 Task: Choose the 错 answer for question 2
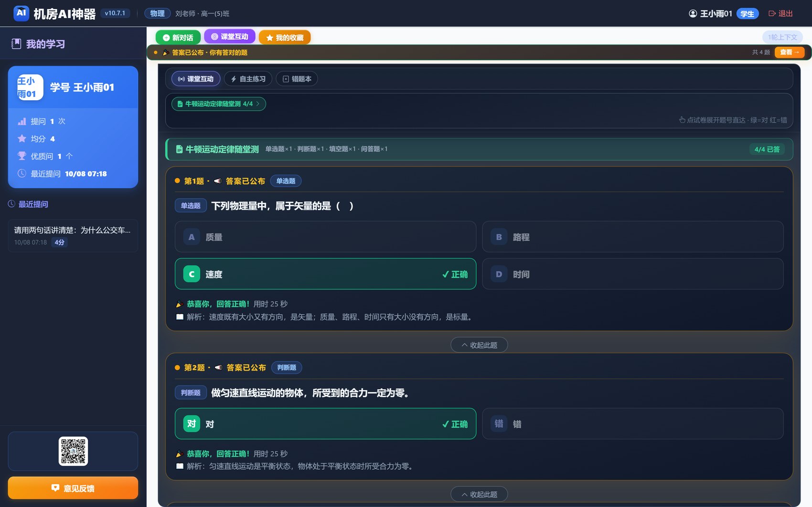[x=633, y=424]
